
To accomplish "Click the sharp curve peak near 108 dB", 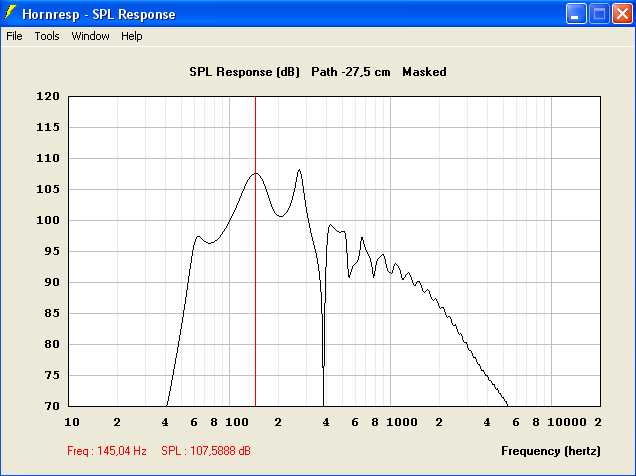I will point(298,171).
